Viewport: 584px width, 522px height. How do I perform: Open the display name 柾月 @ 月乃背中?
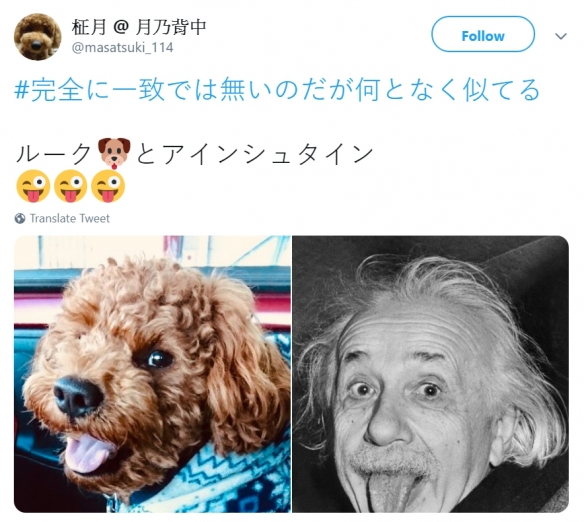[x=139, y=27]
